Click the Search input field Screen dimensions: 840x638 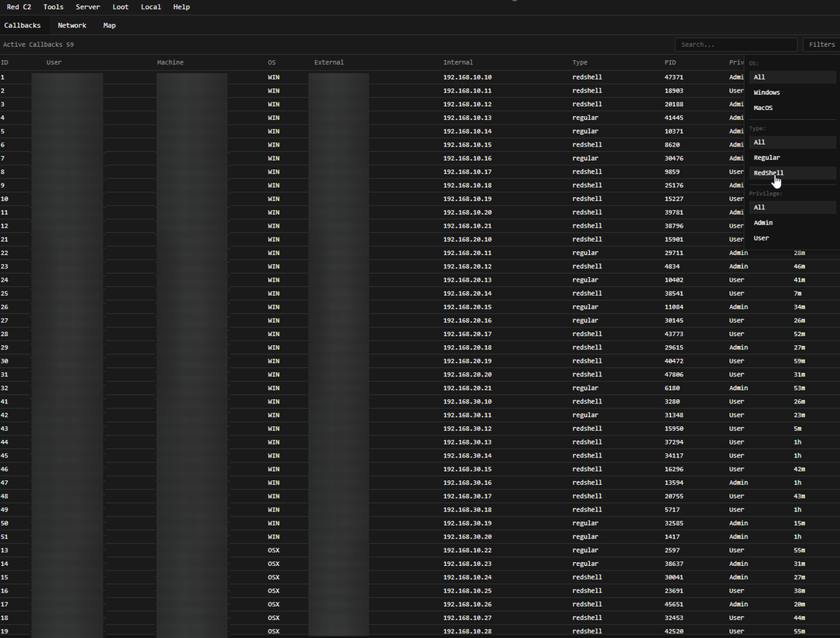point(736,45)
